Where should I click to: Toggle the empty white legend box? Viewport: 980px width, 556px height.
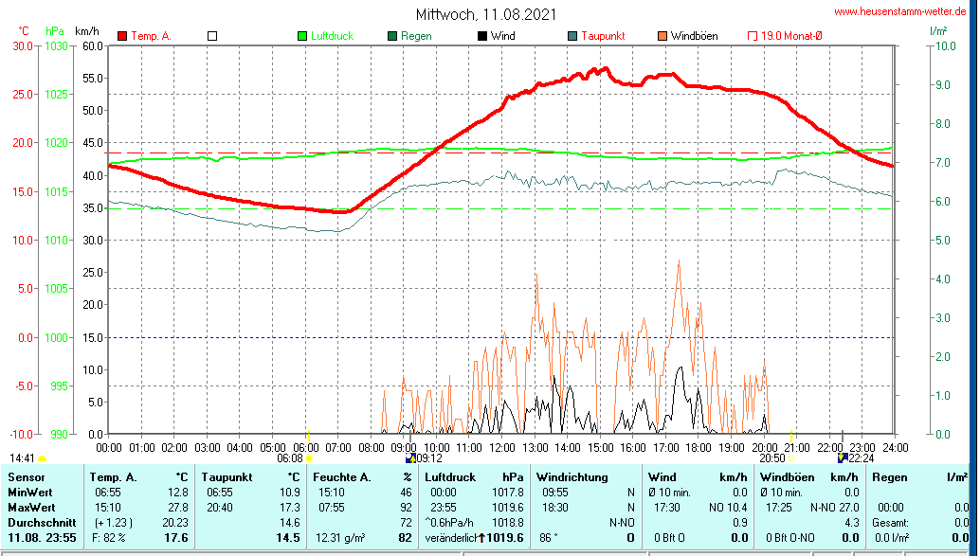[x=212, y=36]
